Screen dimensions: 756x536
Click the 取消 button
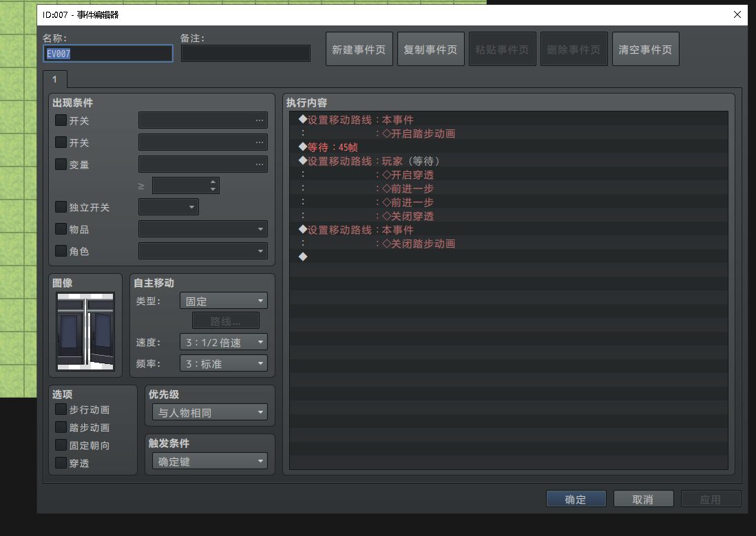tap(644, 500)
